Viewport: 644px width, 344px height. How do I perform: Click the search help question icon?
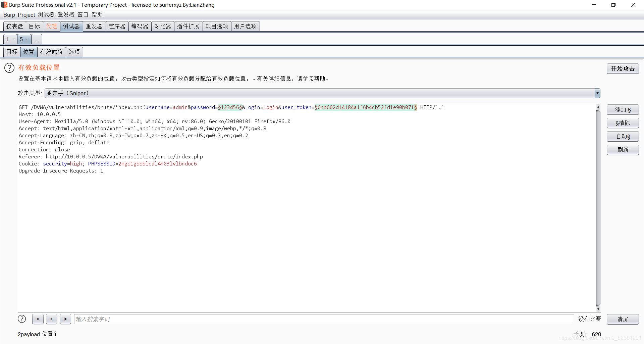tap(22, 319)
